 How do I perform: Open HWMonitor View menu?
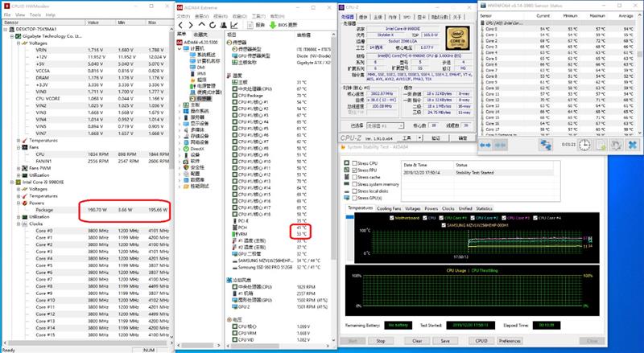(x=20, y=14)
